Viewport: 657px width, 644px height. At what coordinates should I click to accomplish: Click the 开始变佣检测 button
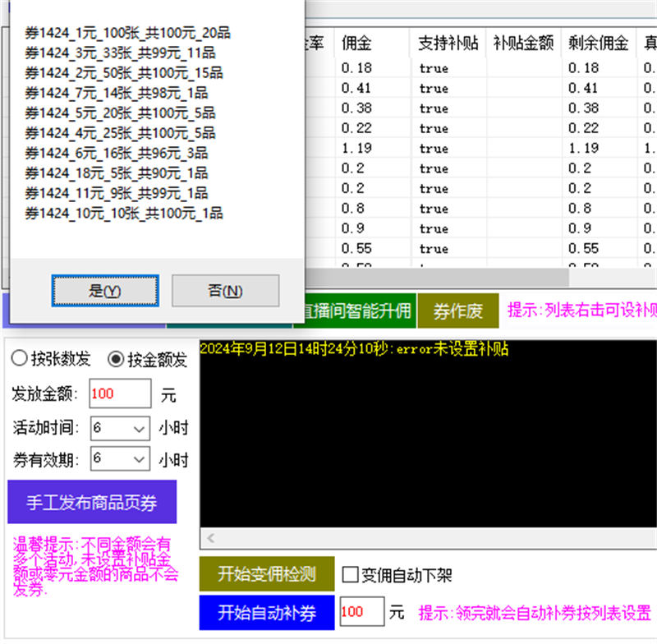pyautogui.click(x=266, y=575)
